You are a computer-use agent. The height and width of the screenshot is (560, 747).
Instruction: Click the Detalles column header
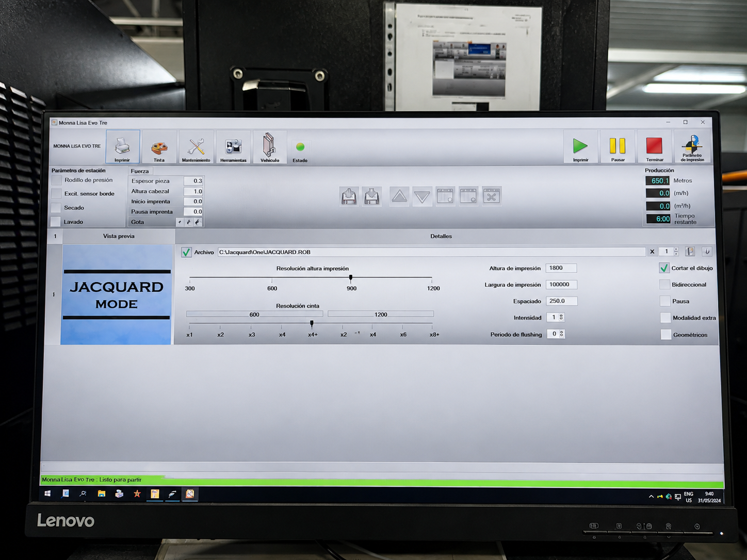pos(441,236)
